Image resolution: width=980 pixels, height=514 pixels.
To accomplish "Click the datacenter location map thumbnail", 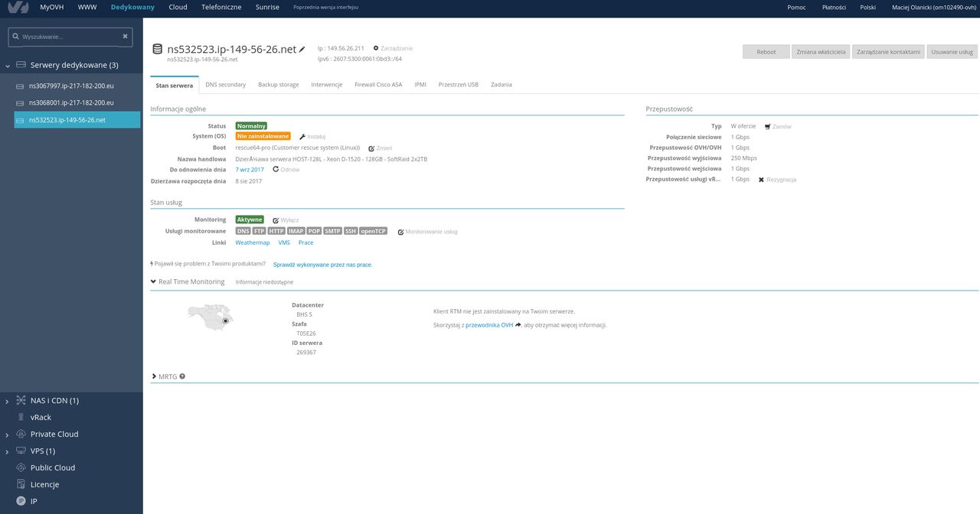I will (x=211, y=317).
